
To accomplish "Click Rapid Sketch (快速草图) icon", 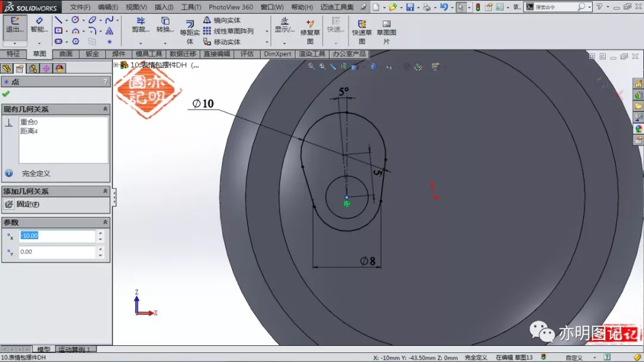I will coord(362,24).
